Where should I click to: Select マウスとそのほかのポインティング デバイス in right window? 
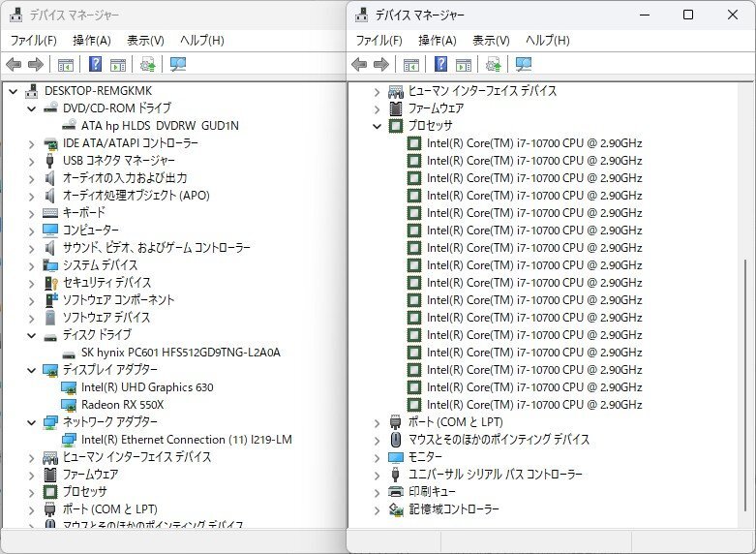[499, 439]
